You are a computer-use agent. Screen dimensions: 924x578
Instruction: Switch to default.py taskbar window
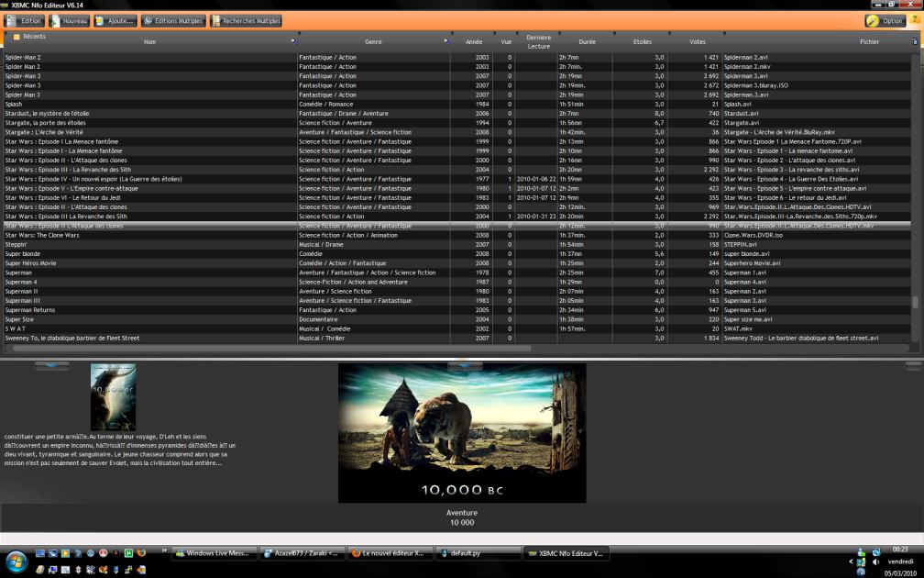pyautogui.click(x=478, y=553)
